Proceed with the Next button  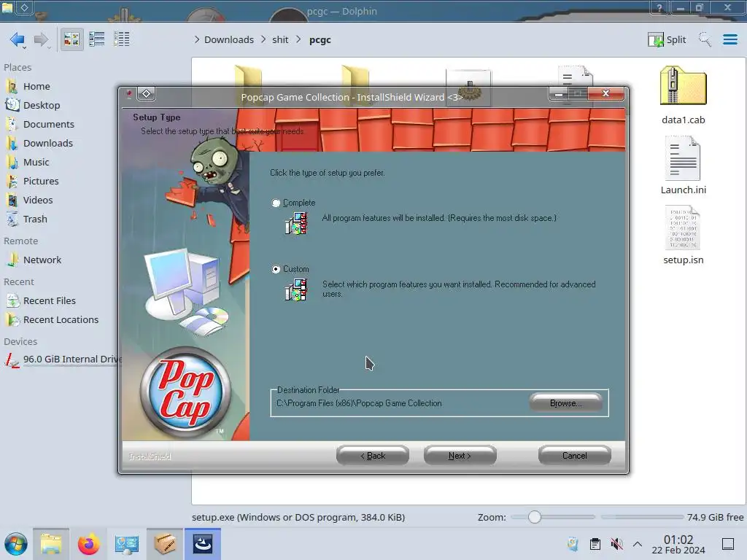(460, 456)
